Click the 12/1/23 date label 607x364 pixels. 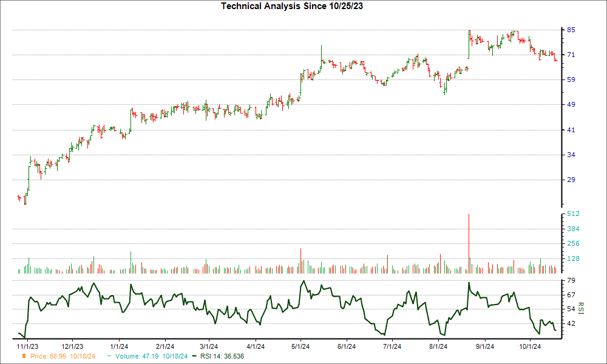tap(72, 346)
